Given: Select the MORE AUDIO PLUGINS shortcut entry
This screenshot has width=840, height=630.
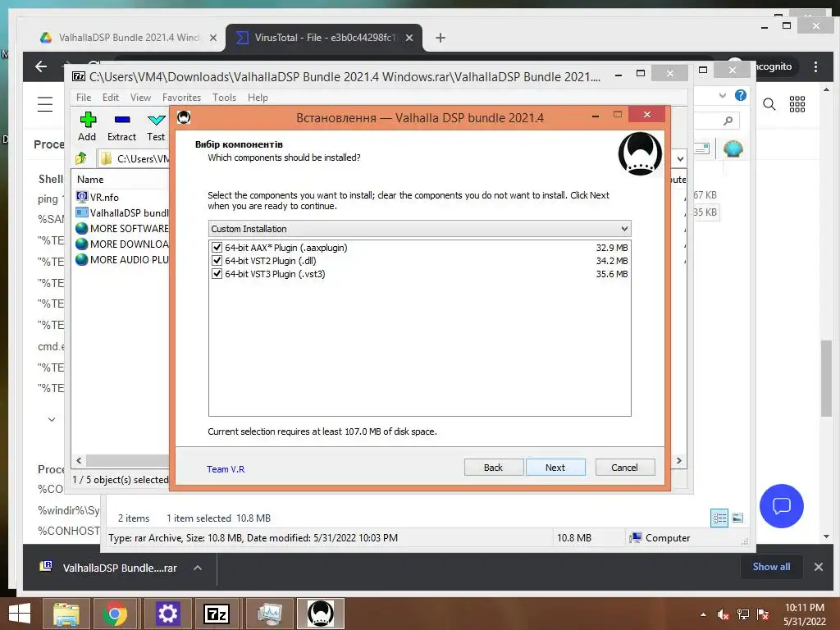Looking at the screenshot, I should point(122,259).
